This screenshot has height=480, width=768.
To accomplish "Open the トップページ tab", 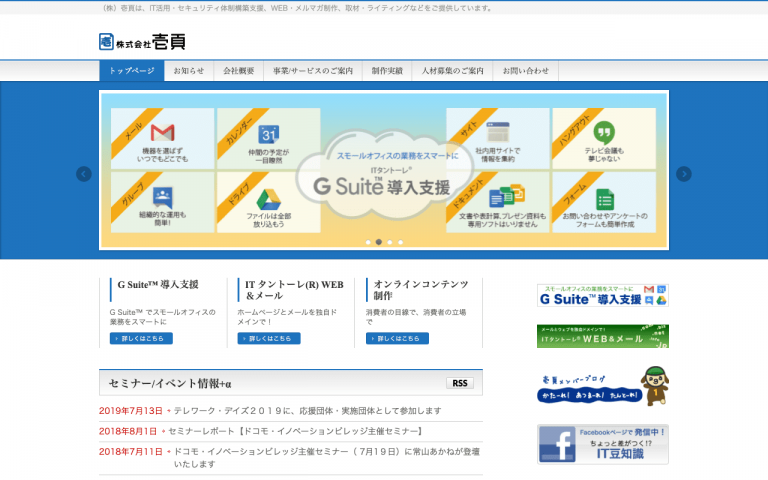I will 132,71.
